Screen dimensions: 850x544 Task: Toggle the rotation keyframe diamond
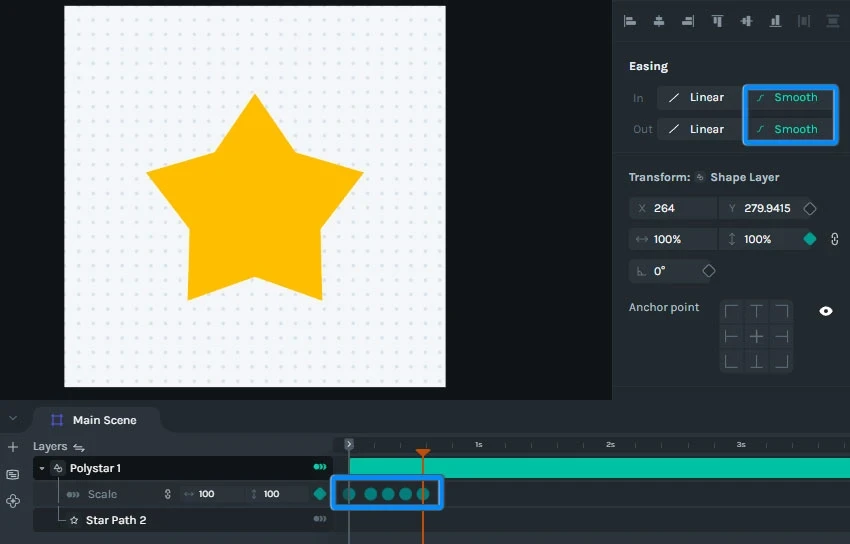tap(709, 270)
